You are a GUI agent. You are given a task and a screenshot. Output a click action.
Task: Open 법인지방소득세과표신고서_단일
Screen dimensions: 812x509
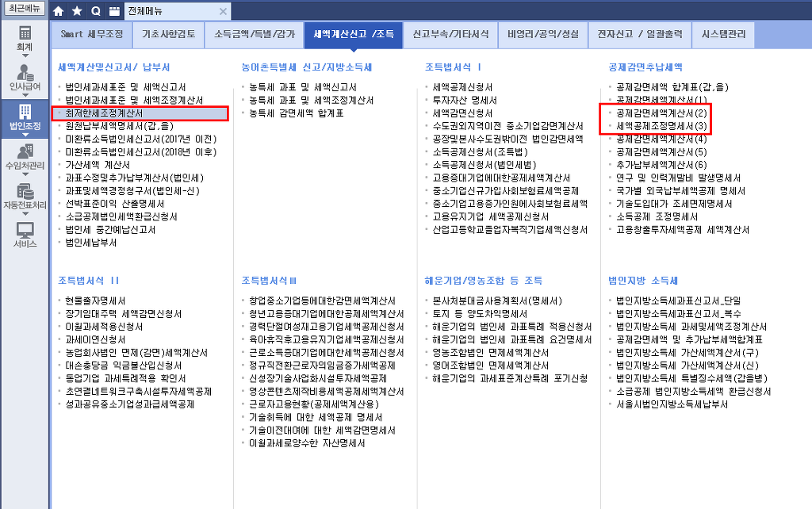pos(679,300)
